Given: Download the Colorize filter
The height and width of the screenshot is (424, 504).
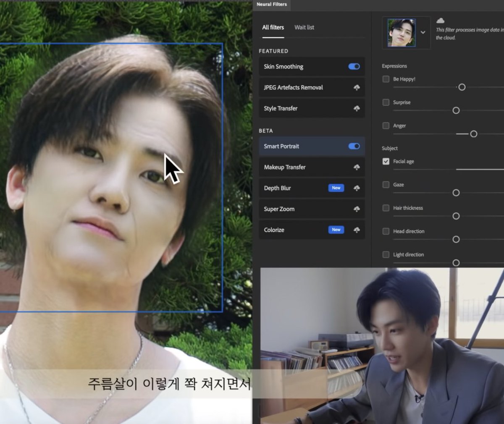Looking at the screenshot, I should (x=357, y=230).
